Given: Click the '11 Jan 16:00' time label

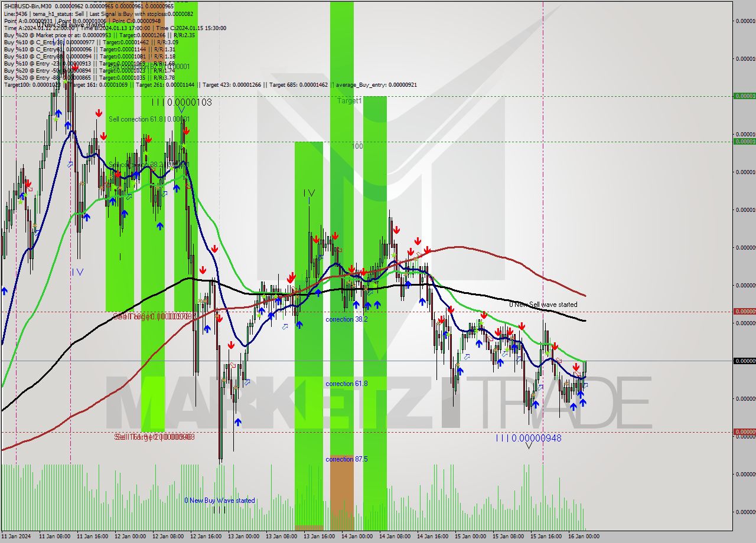Looking at the screenshot, I should tap(92, 537).
